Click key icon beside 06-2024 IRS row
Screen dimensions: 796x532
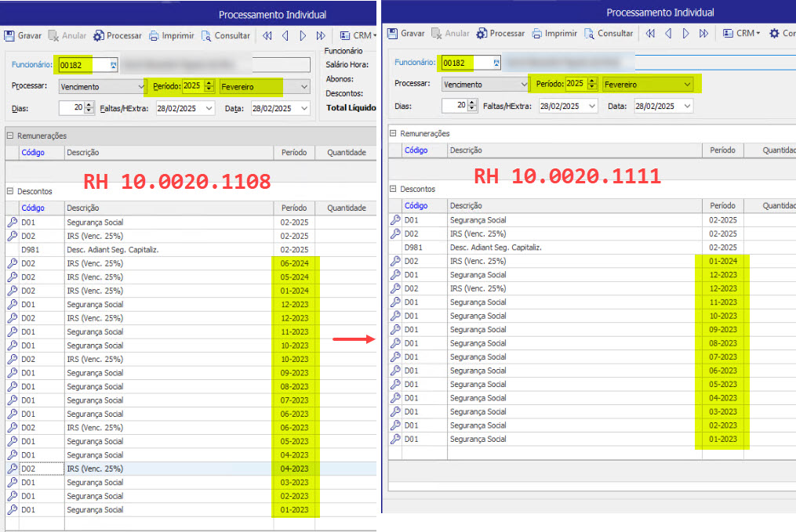coord(13,263)
